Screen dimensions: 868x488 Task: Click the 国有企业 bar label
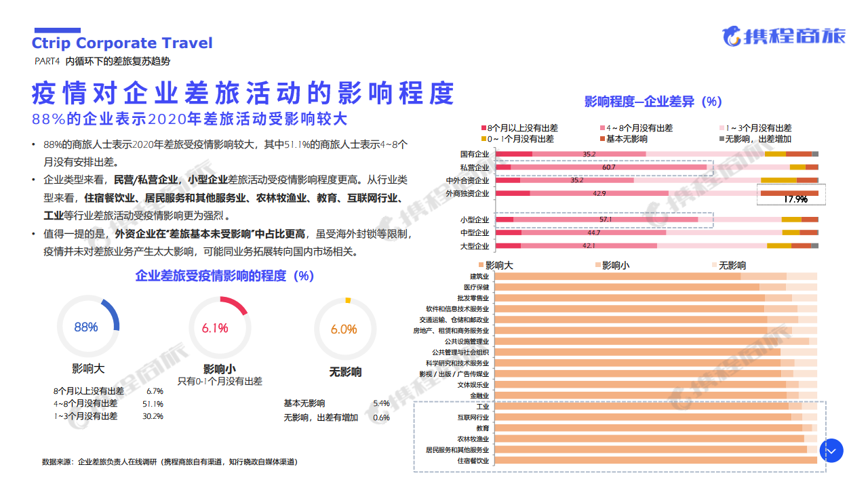click(475, 155)
